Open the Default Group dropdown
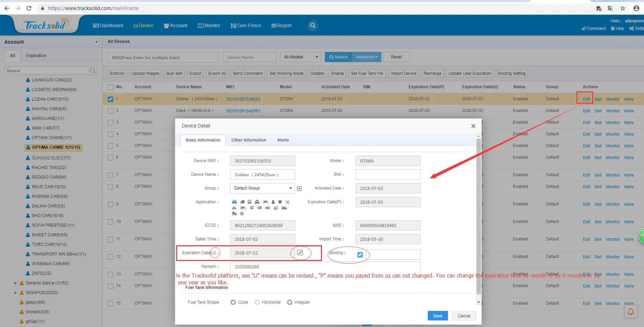The height and width of the screenshot is (327, 644). pos(263,188)
